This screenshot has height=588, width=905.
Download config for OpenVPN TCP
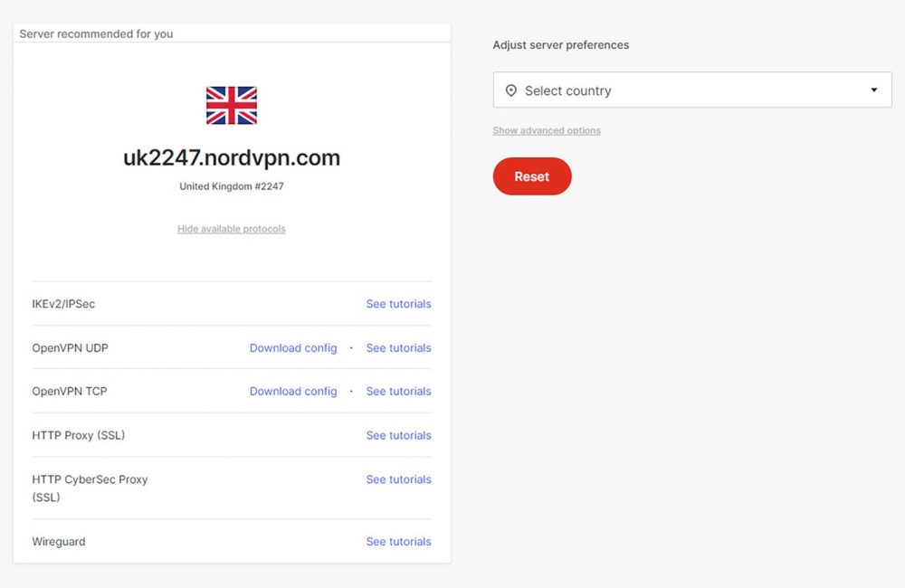(x=293, y=392)
